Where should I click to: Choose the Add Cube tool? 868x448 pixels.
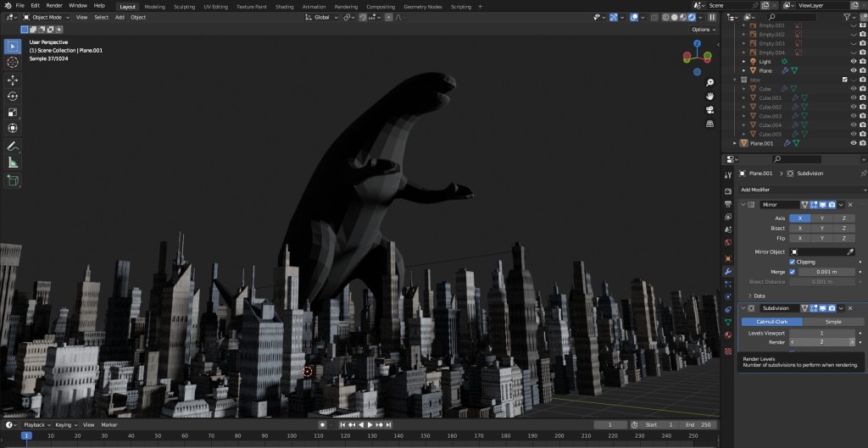click(x=13, y=180)
